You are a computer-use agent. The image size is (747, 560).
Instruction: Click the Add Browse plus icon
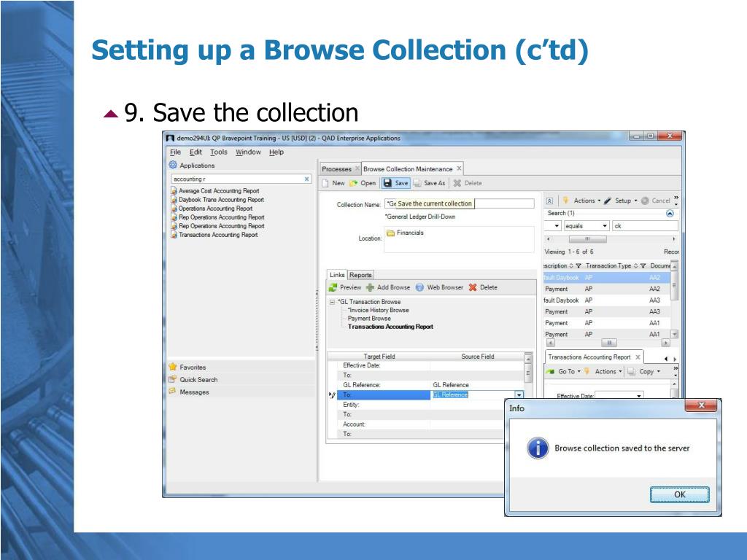(x=370, y=287)
